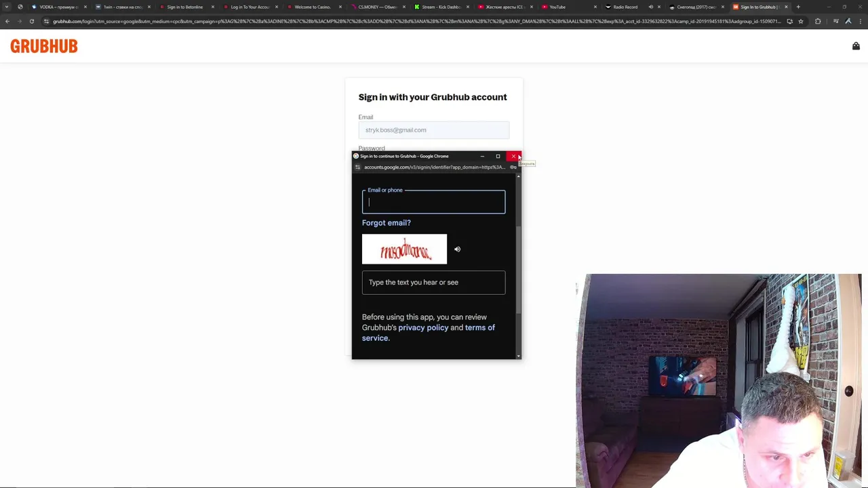The image size is (868, 488).
Task: View site information icon in main address bar
Action: click(x=46, y=21)
